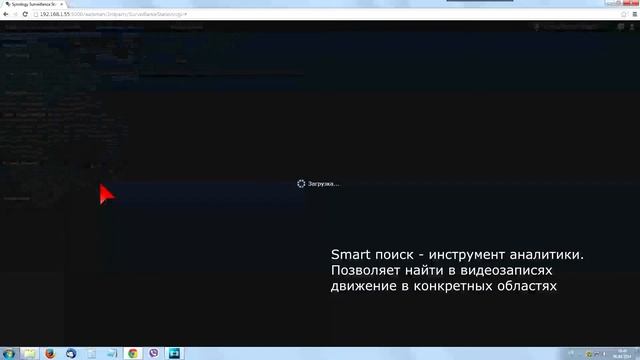This screenshot has width=640, height=360.
Task: Go back with the browser back arrow
Action: point(6,14)
